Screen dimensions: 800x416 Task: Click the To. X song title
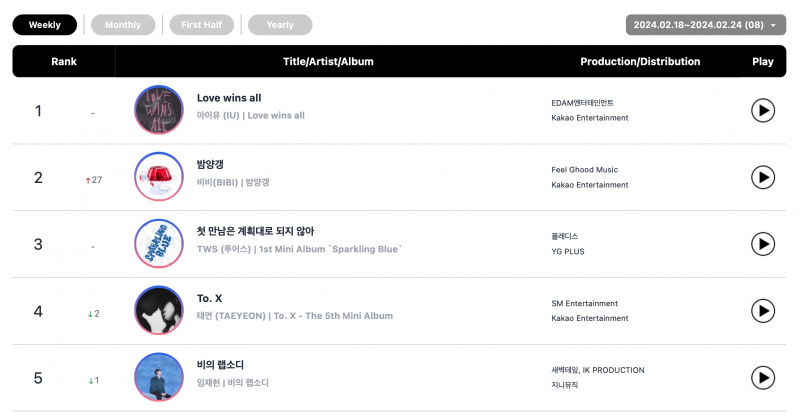click(210, 298)
